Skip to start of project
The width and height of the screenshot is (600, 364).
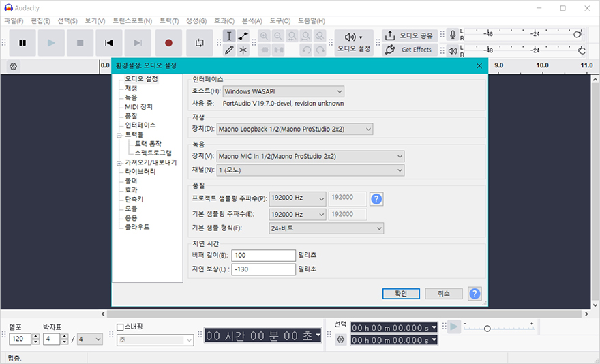point(109,43)
